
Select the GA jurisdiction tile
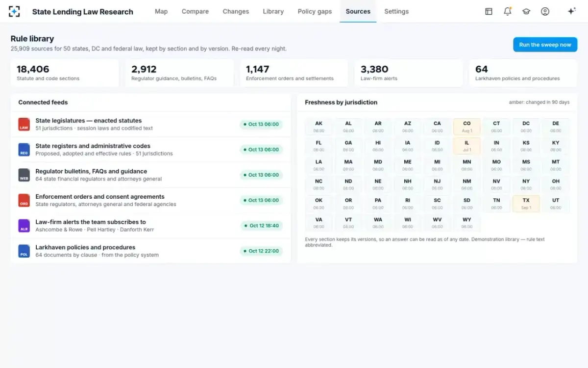point(348,146)
